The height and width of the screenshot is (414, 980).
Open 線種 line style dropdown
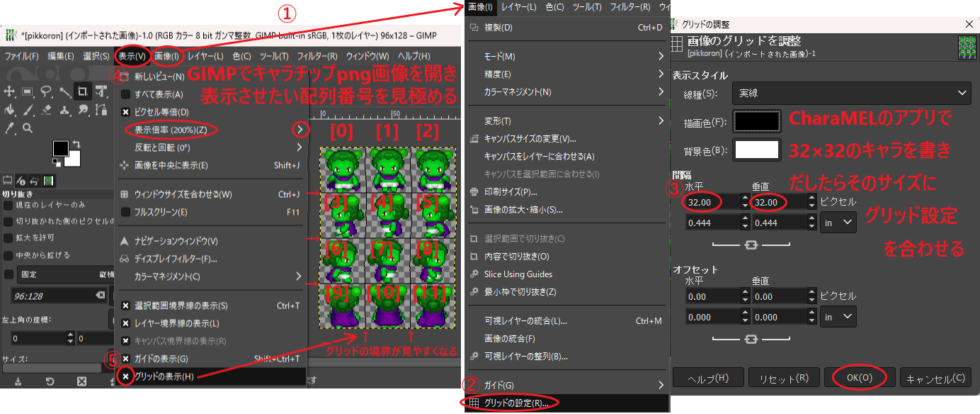click(852, 92)
